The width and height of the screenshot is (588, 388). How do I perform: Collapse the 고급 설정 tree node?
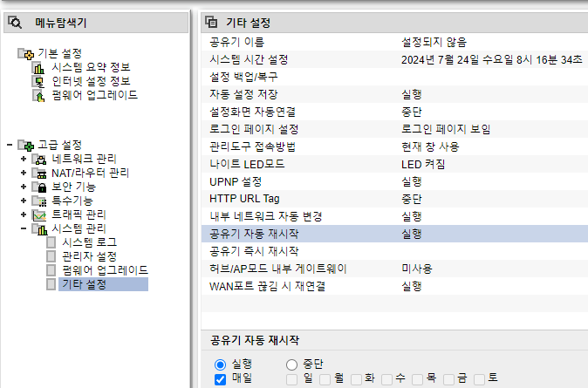[10, 145]
